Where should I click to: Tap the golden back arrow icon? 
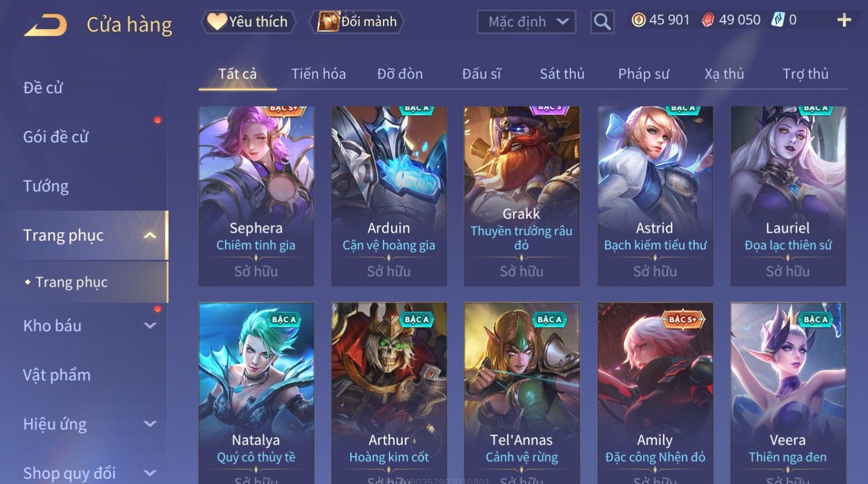point(46,25)
